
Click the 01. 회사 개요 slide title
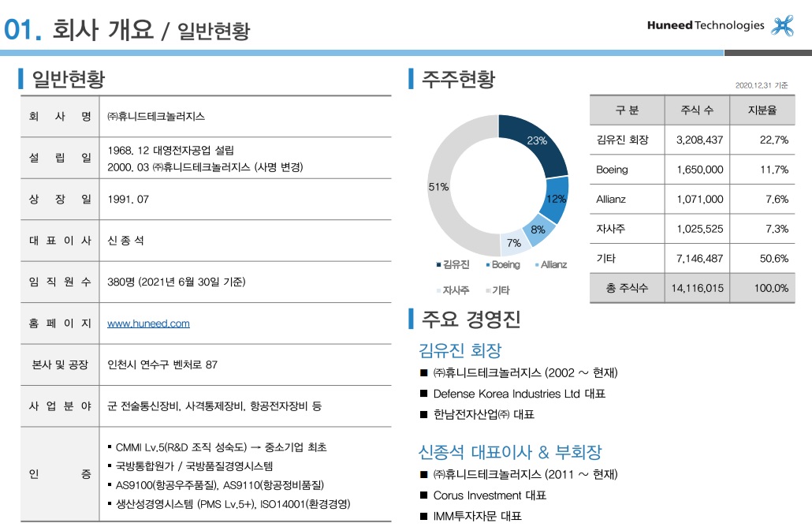pos(79,29)
